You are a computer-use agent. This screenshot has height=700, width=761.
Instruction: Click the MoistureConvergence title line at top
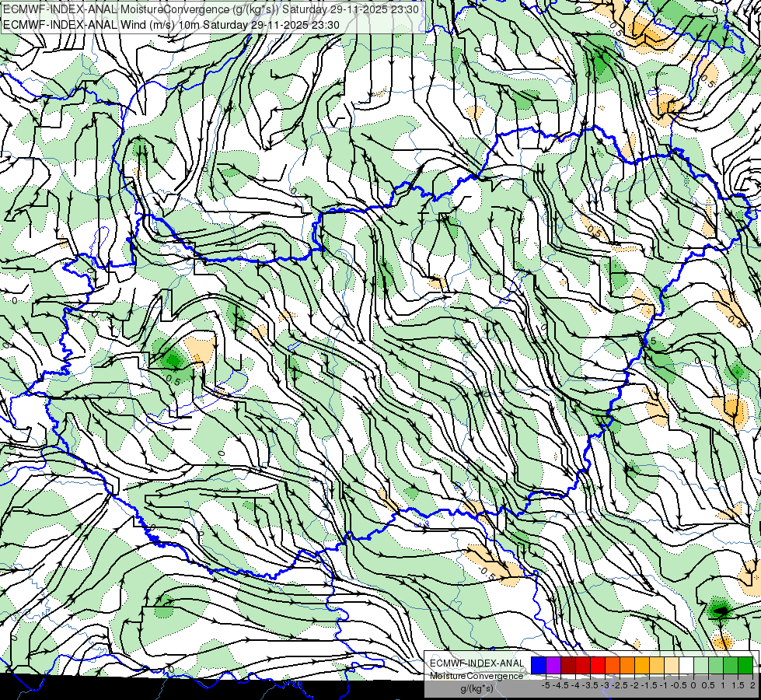click(x=211, y=9)
